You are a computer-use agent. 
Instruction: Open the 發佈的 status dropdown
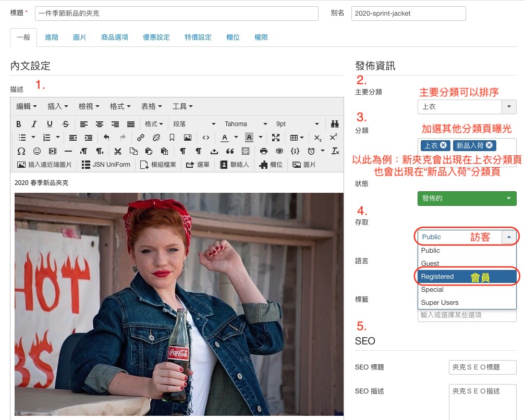[467, 199]
